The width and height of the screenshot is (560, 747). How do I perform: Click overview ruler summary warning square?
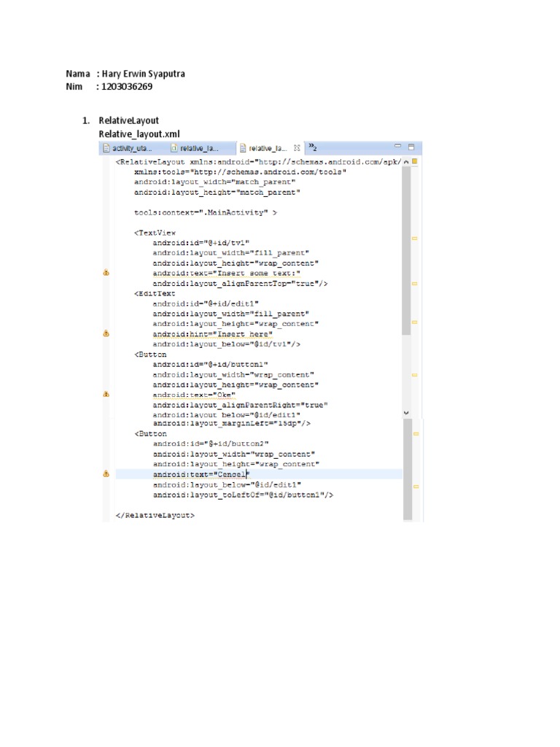(x=415, y=161)
